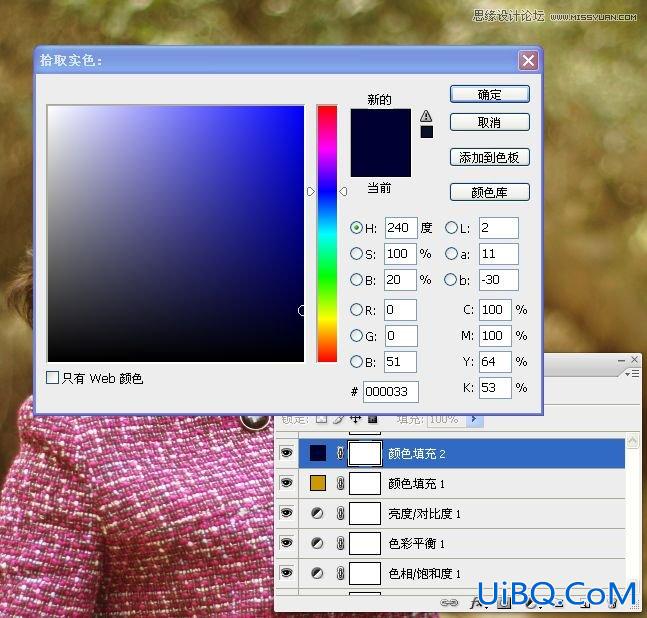Select the RGB blue B radio button

tap(356, 362)
